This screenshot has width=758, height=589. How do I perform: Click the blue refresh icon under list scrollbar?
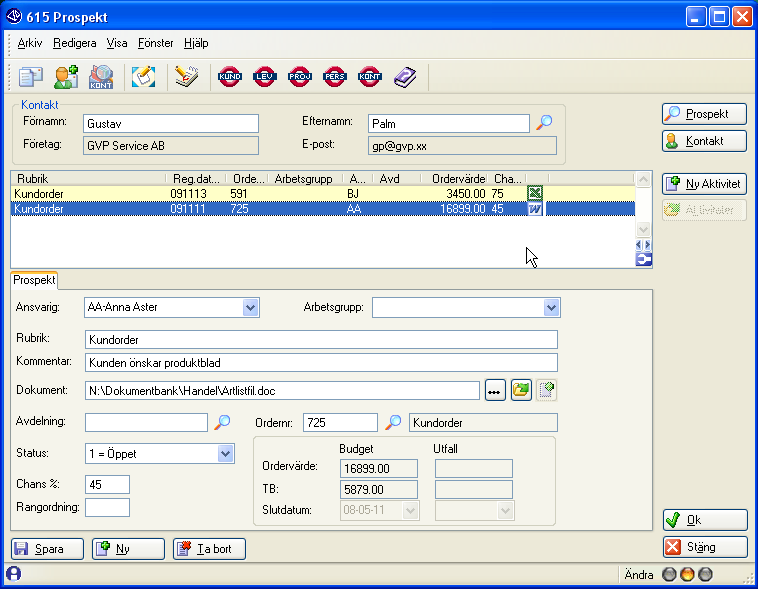pos(643,260)
